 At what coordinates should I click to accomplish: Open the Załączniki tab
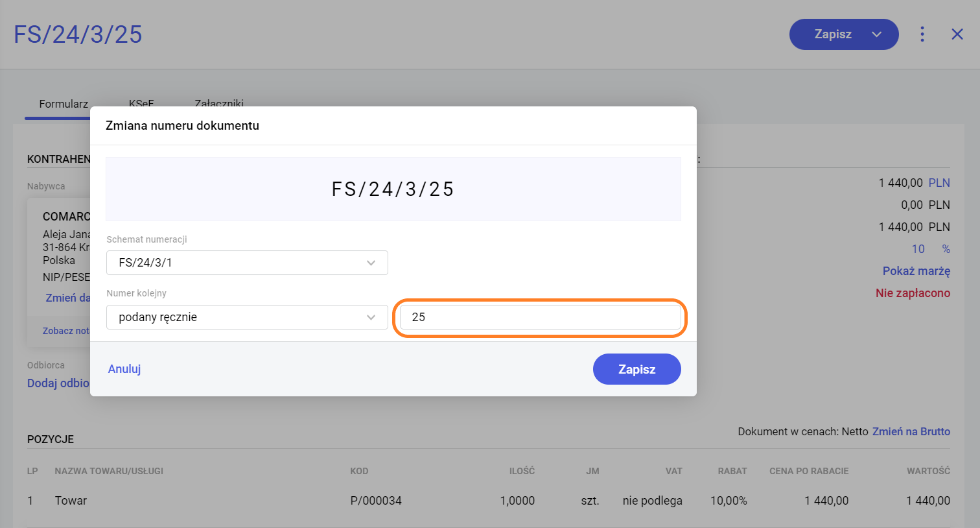point(219,103)
